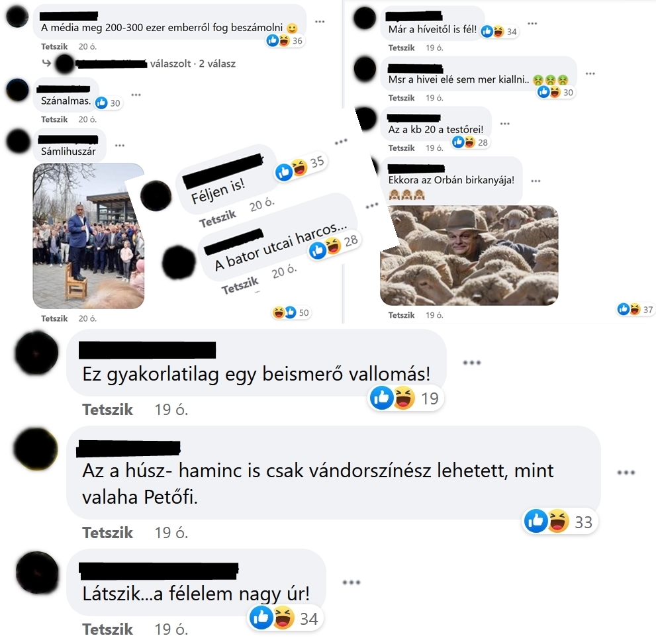Open reactions 33 on the Petőfi comment
This screenshot has width=656, height=644.
[x=560, y=522]
